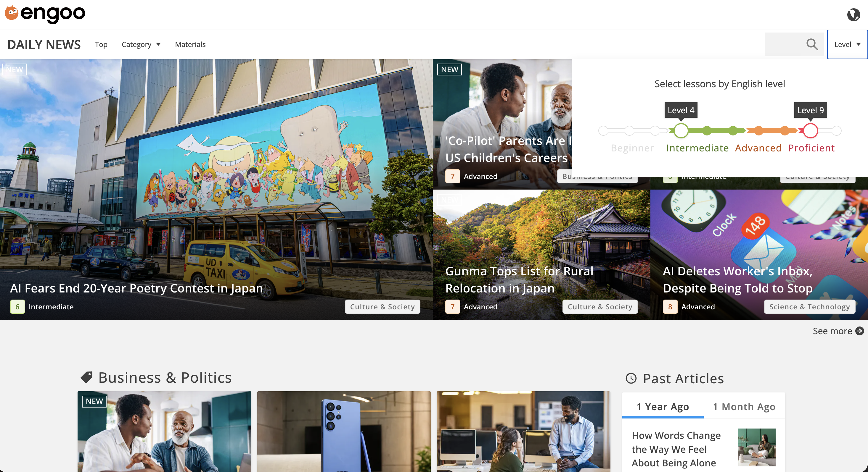Click level 8 badge on AI inbox article

click(x=670, y=307)
